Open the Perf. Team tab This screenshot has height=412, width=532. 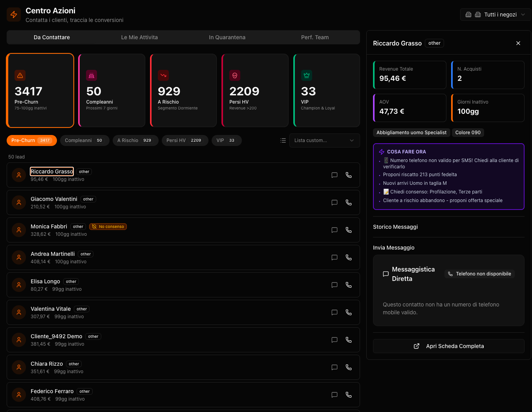point(315,37)
